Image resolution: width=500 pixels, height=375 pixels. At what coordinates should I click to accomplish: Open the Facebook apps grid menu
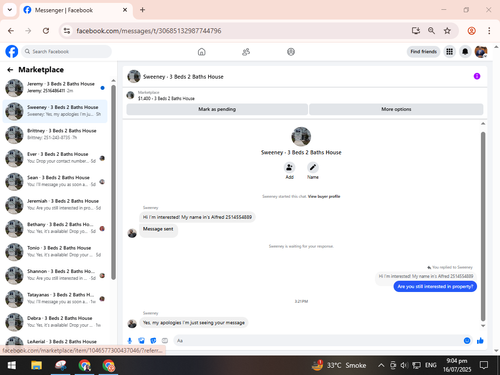450,52
